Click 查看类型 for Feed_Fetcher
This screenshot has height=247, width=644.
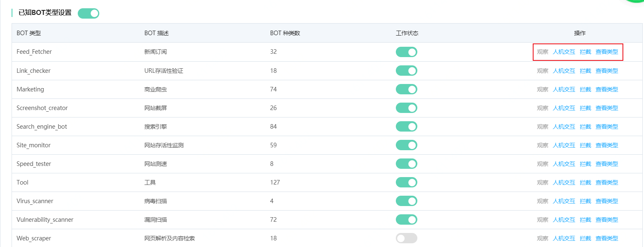tap(607, 52)
